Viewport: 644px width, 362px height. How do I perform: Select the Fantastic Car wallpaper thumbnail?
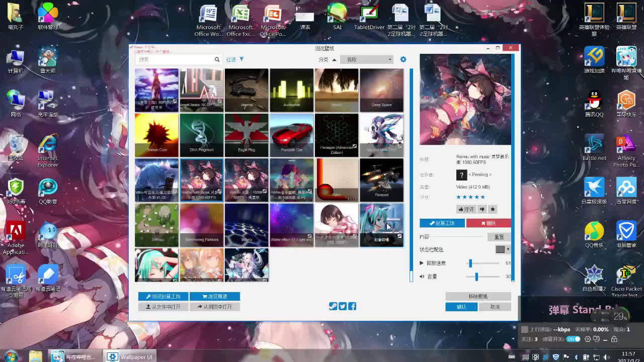[x=291, y=135]
